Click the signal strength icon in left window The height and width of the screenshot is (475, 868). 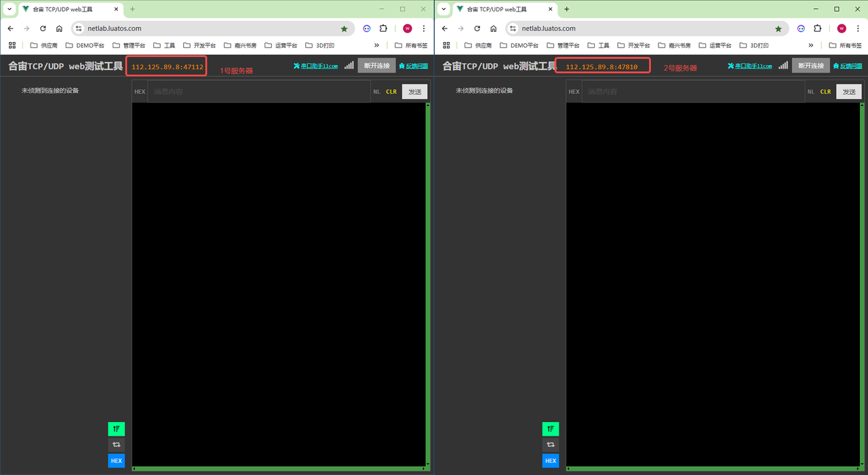pyautogui.click(x=349, y=65)
